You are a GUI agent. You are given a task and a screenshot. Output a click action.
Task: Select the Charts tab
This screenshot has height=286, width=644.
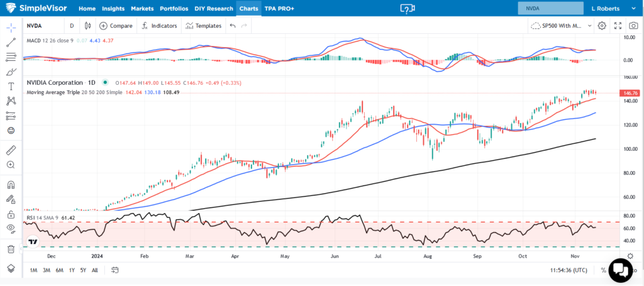(x=249, y=8)
